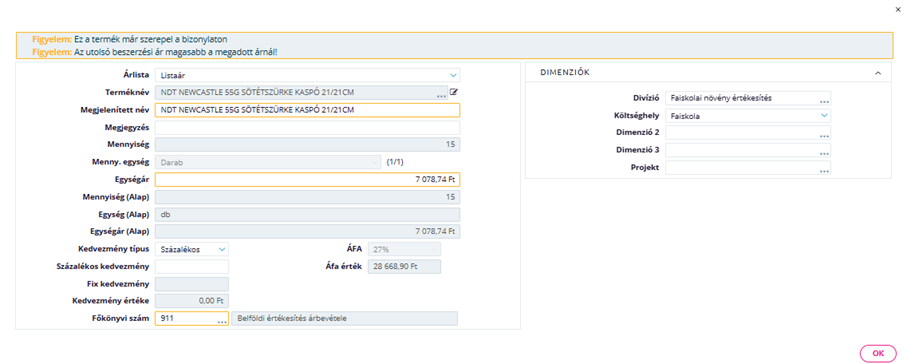Open the Árlista dropdown showing Listaár
This screenshot has height=364, width=907.
coord(308,75)
